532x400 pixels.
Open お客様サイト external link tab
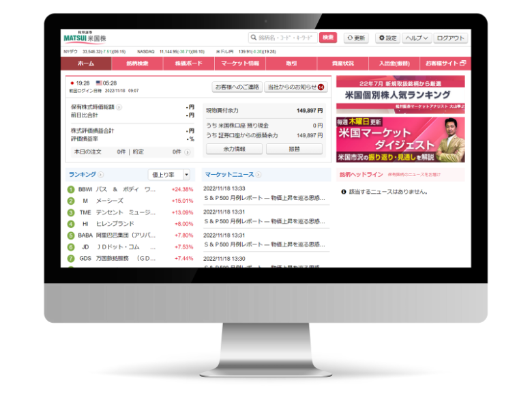point(445,63)
